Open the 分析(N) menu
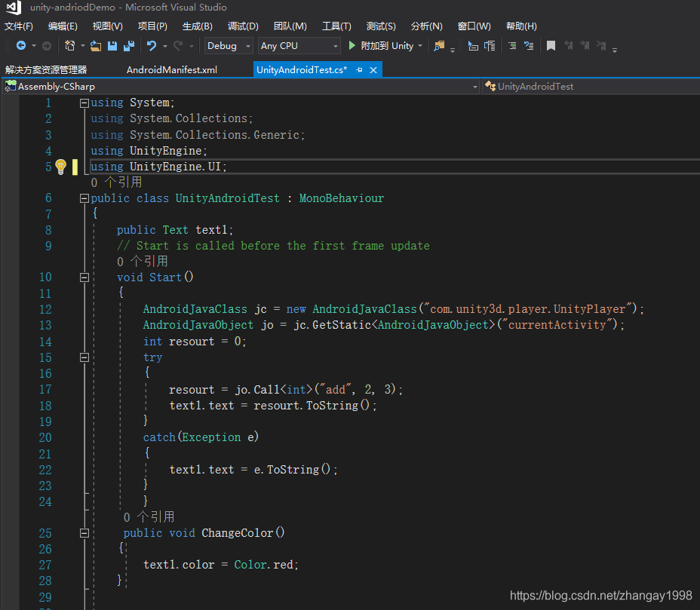The image size is (700, 610). tap(427, 26)
